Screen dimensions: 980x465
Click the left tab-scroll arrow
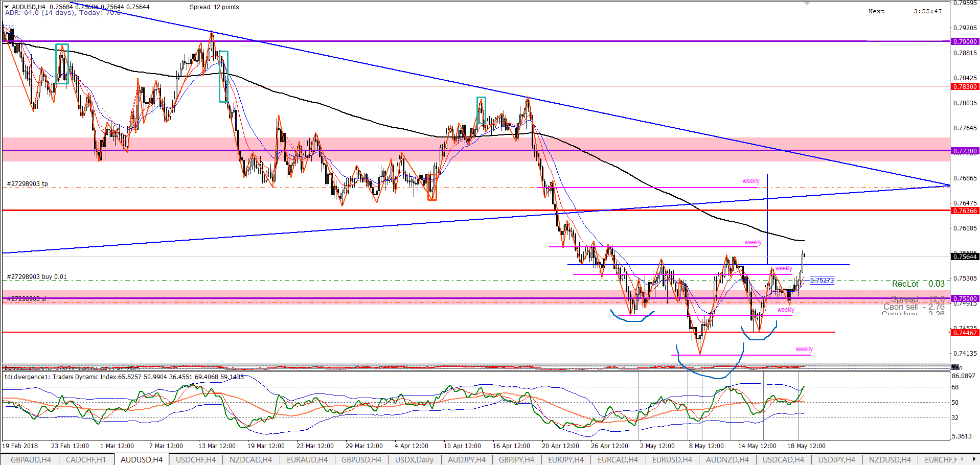point(962,459)
